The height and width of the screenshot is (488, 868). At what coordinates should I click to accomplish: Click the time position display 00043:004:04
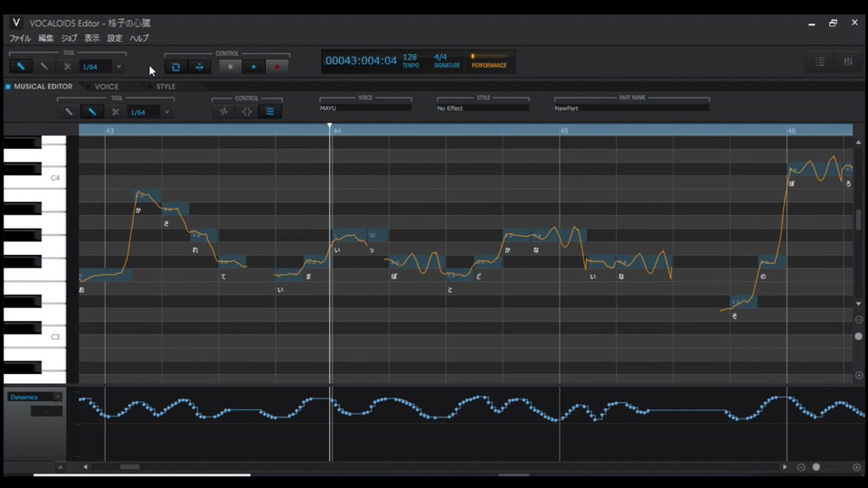[x=361, y=61]
